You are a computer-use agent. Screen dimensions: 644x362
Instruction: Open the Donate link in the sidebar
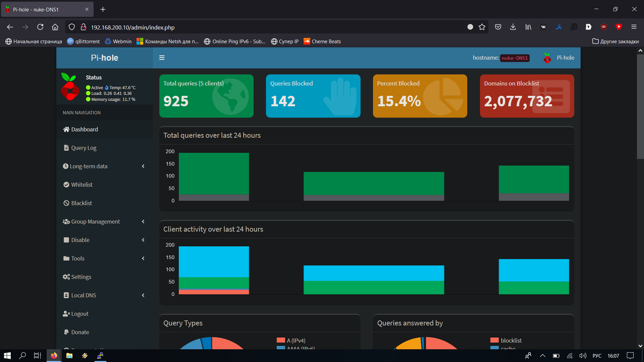click(x=105, y=332)
